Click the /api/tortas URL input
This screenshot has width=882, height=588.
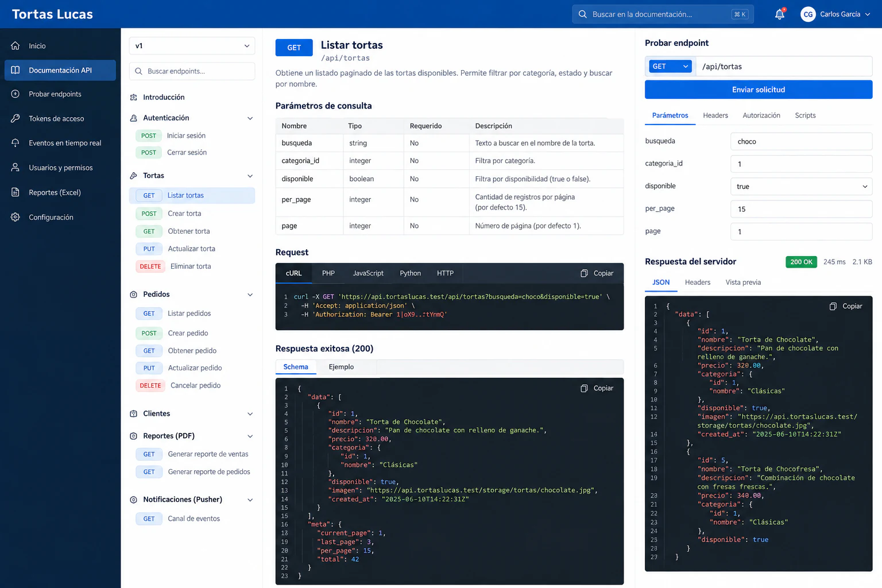tap(784, 67)
